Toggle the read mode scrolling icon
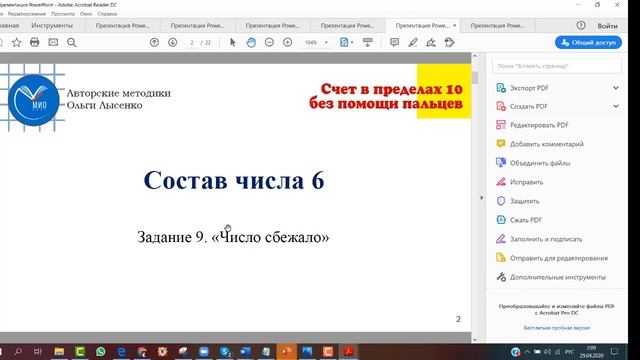This screenshot has height=360, width=640. click(368, 42)
